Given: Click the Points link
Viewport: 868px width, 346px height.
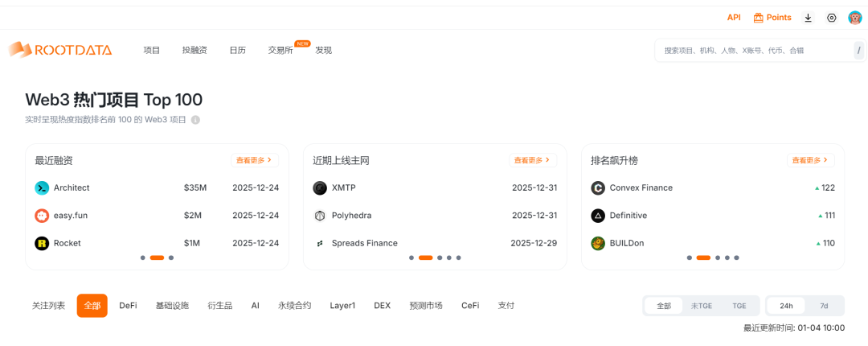Looking at the screenshot, I should pos(779,18).
